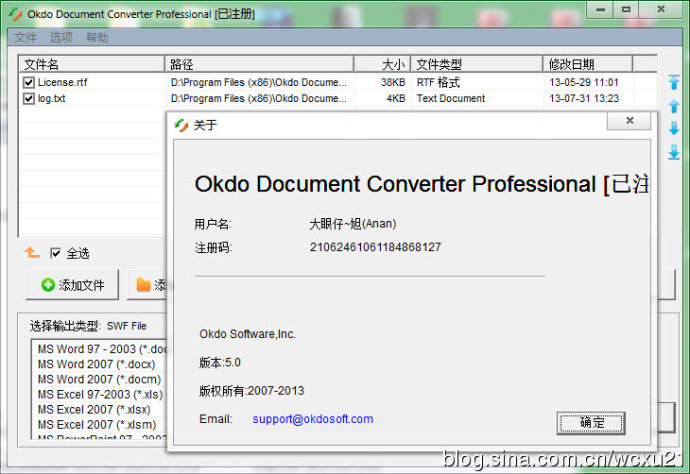Sort by the 修改日期 column header
This screenshot has height=474, width=690.
(x=588, y=64)
